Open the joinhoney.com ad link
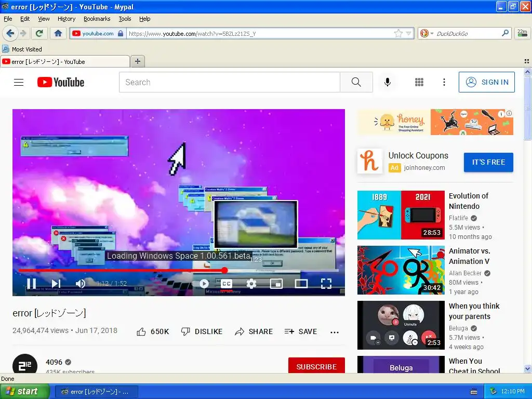The image size is (532, 399). point(424,168)
